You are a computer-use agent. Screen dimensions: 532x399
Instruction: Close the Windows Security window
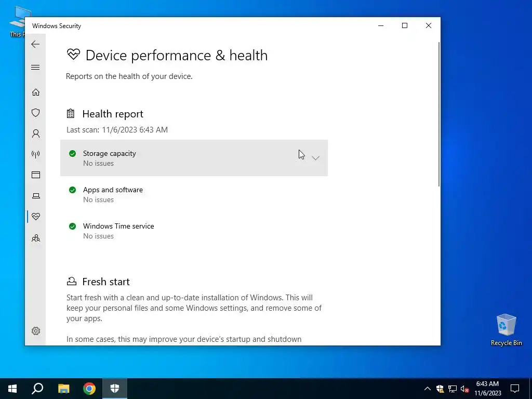[x=429, y=25]
